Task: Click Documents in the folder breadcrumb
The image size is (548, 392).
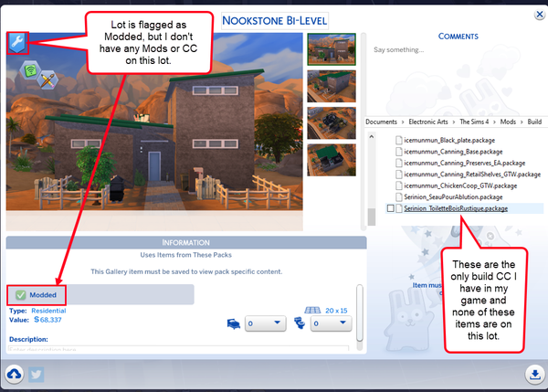Action: coord(381,122)
